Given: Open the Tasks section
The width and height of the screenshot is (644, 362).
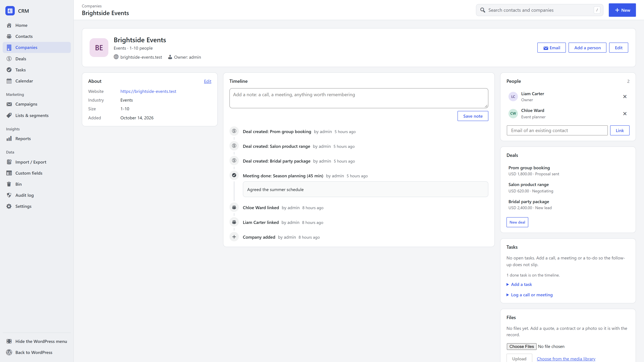Looking at the screenshot, I should coord(37,70).
